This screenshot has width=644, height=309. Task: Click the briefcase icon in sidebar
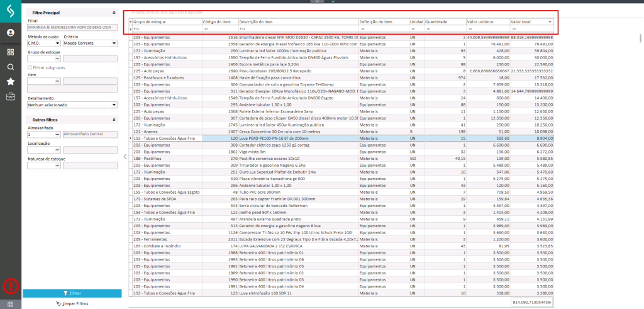(11, 96)
